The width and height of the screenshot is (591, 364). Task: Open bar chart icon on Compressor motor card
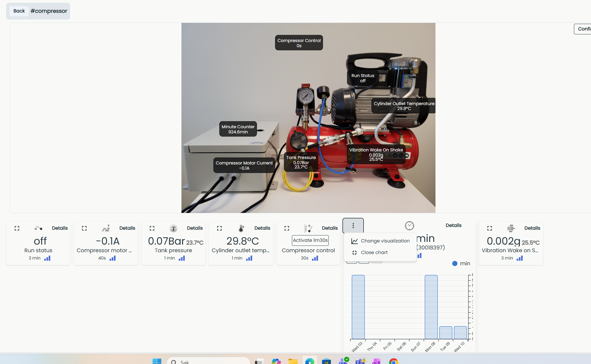pos(113,258)
